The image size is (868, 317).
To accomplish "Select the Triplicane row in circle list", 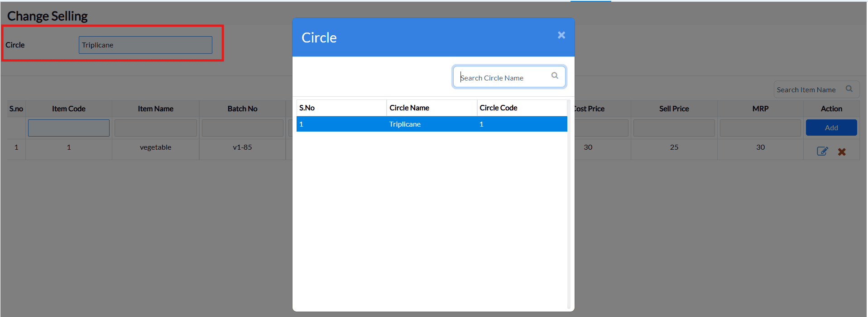I will pyautogui.click(x=432, y=124).
